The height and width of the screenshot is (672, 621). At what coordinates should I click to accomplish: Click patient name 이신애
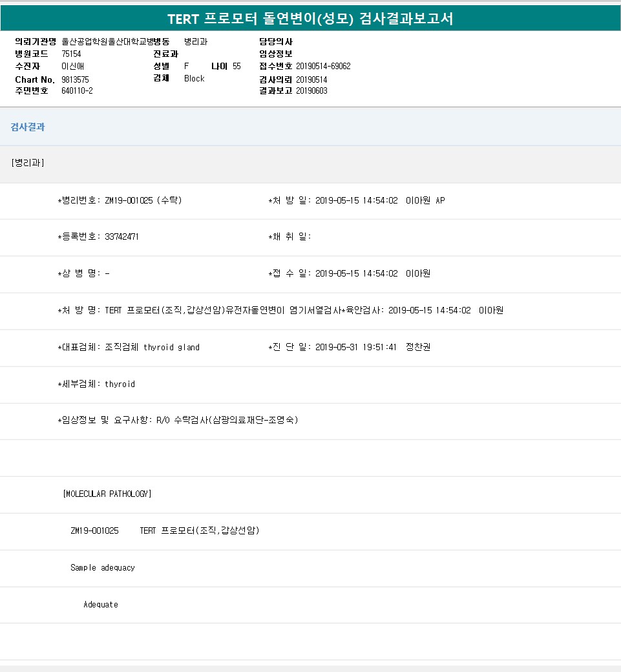(x=72, y=67)
